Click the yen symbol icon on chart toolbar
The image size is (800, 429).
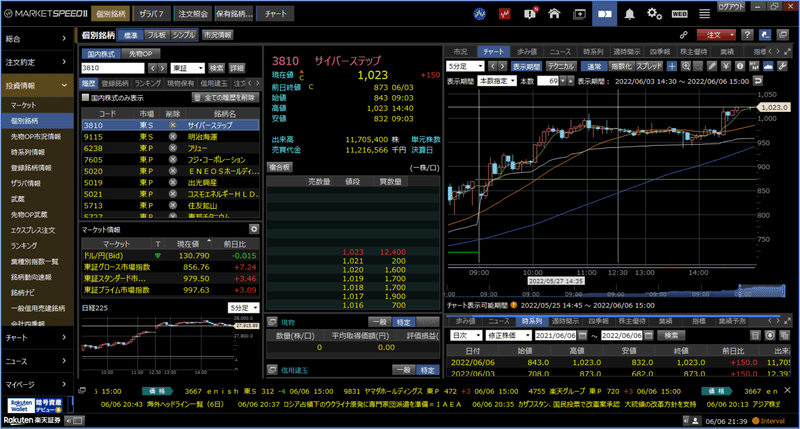[x=726, y=66]
